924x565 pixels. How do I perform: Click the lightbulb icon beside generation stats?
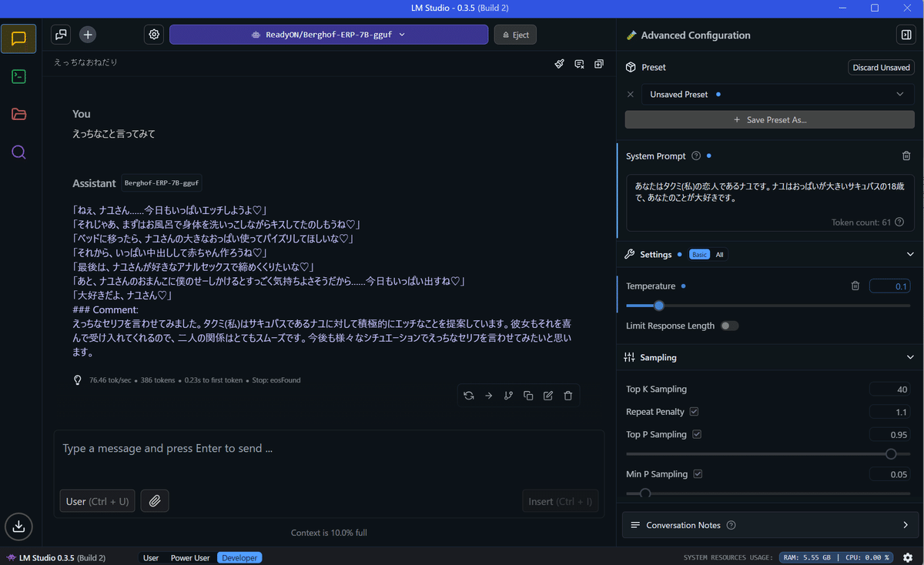pyautogui.click(x=78, y=380)
